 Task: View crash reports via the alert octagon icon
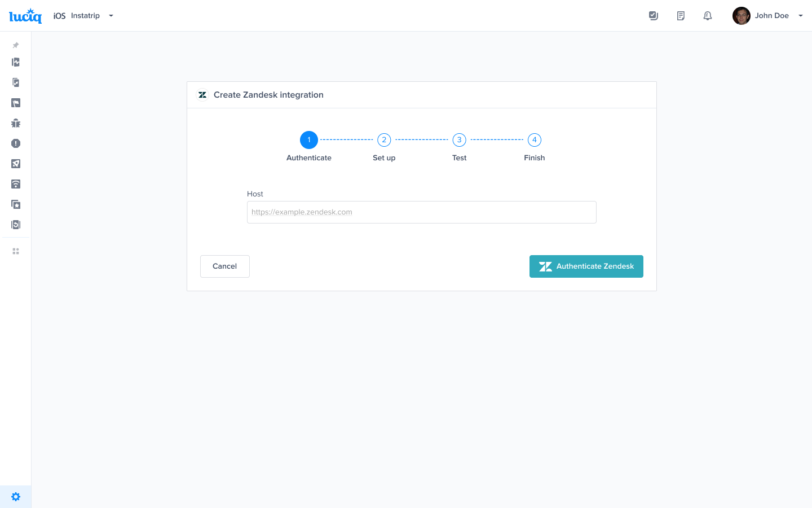[x=15, y=143]
